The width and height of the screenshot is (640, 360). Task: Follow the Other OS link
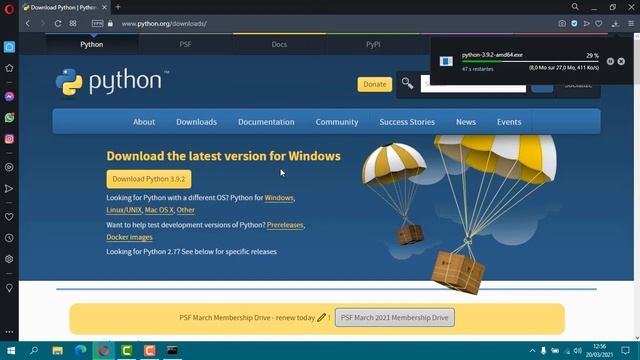[x=186, y=210]
